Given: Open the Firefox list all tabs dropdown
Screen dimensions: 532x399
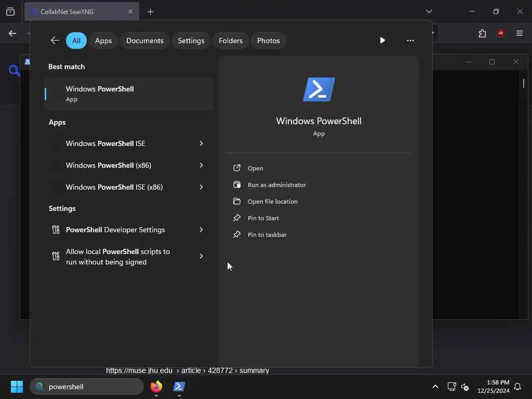Looking at the screenshot, I should click(429, 11).
